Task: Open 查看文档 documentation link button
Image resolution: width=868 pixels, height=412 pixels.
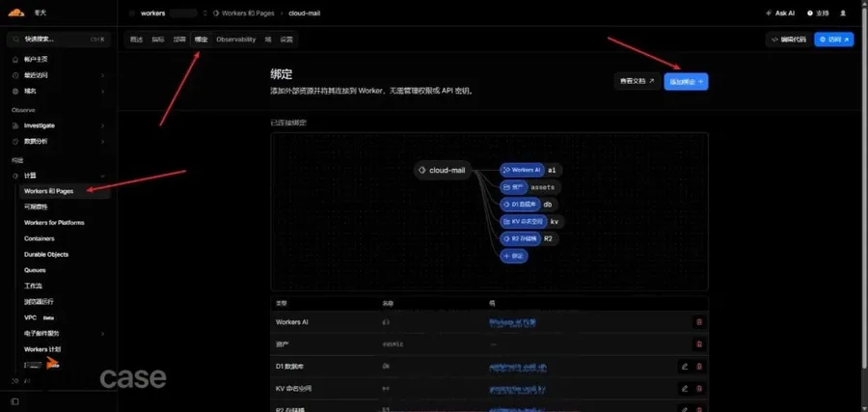Action: pyautogui.click(x=637, y=81)
